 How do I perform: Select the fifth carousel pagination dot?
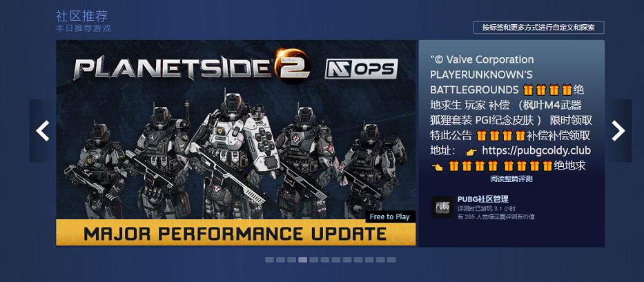click(314, 260)
